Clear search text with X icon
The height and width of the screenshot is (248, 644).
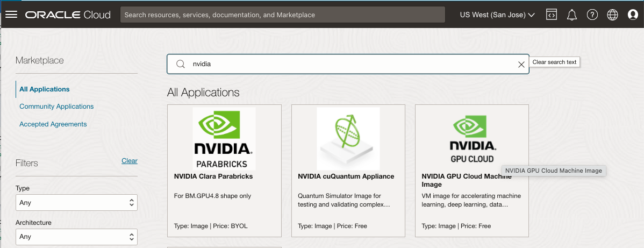(x=521, y=65)
